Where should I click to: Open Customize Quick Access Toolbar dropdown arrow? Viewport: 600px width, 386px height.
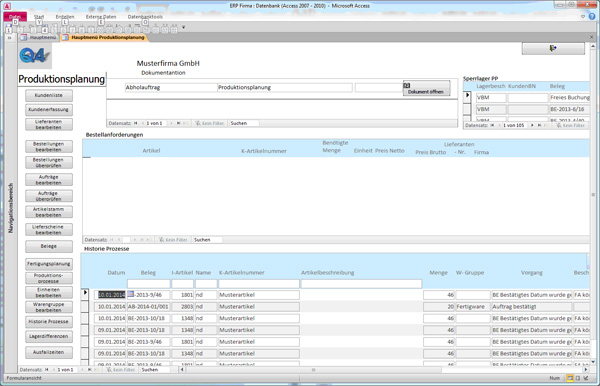tap(183, 28)
